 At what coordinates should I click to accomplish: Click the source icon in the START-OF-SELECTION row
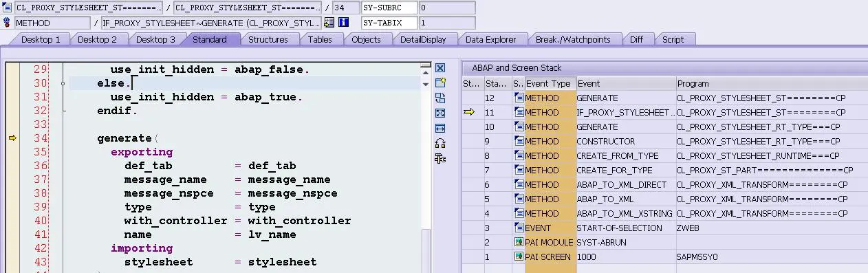click(x=519, y=228)
